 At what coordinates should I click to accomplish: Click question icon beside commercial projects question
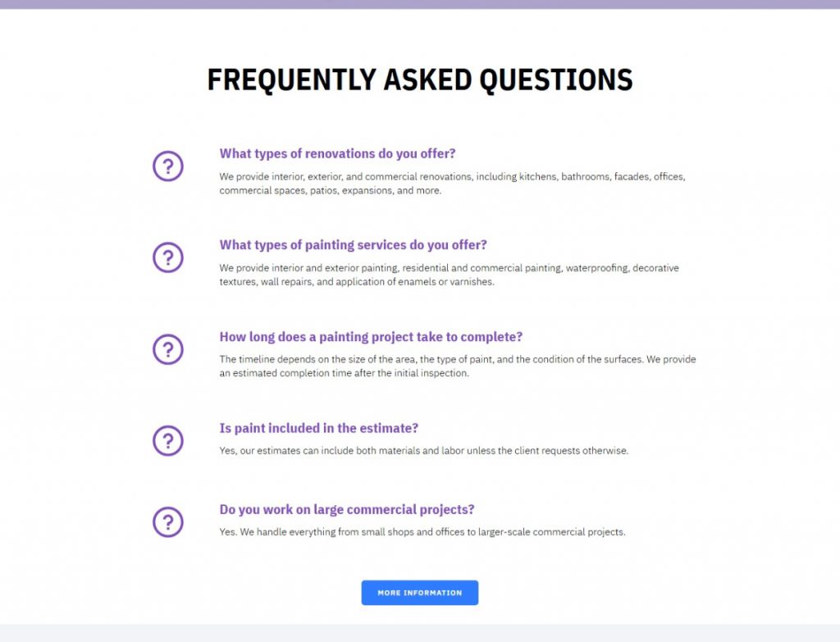[x=168, y=521]
